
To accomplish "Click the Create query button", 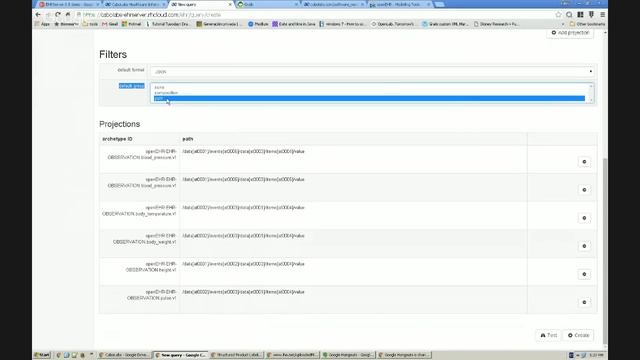I will [x=578, y=335].
